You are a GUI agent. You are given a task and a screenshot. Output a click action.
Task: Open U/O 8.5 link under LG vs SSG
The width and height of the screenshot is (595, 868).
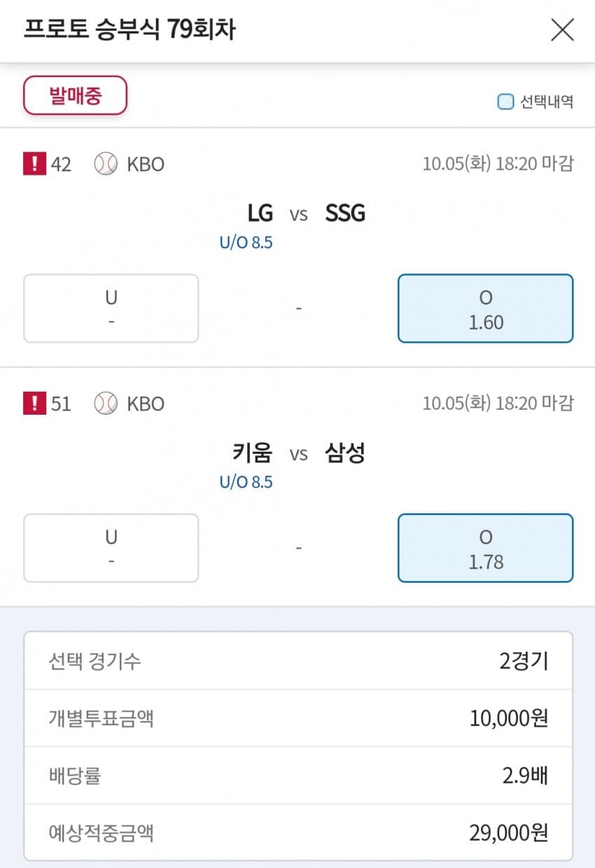click(x=246, y=243)
